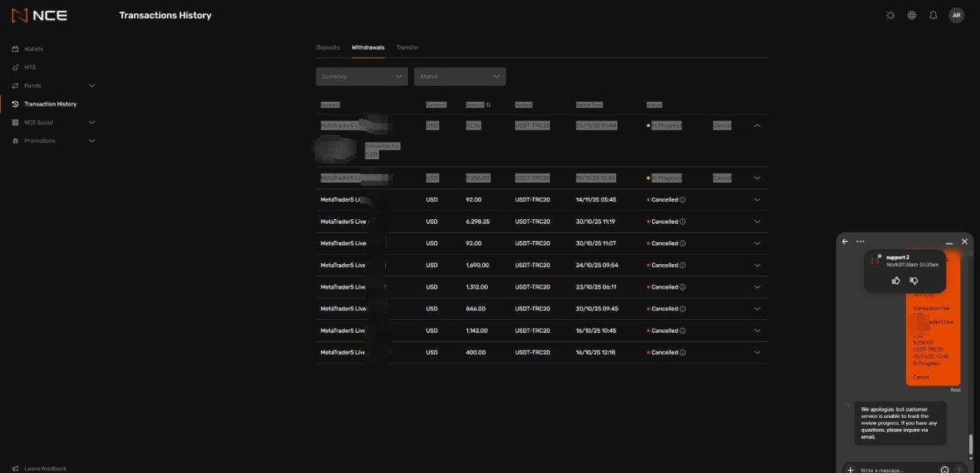Switch to the Deposits tab
The height and width of the screenshot is (473, 980).
pos(328,47)
